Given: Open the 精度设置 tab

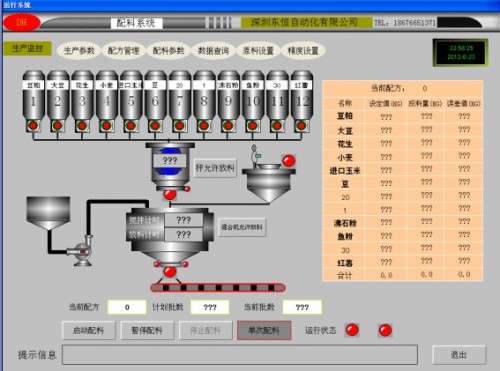Looking at the screenshot, I should point(303,51).
